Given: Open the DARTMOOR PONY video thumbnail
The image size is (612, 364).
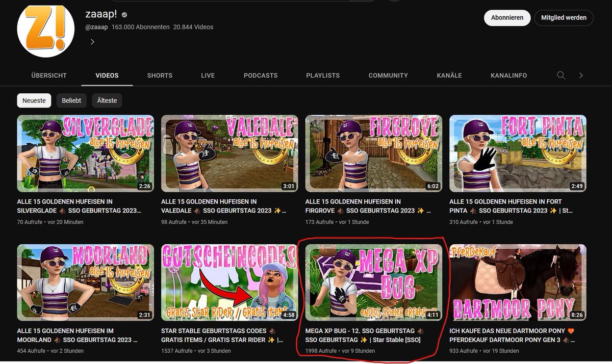Looking at the screenshot, I should (517, 280).
